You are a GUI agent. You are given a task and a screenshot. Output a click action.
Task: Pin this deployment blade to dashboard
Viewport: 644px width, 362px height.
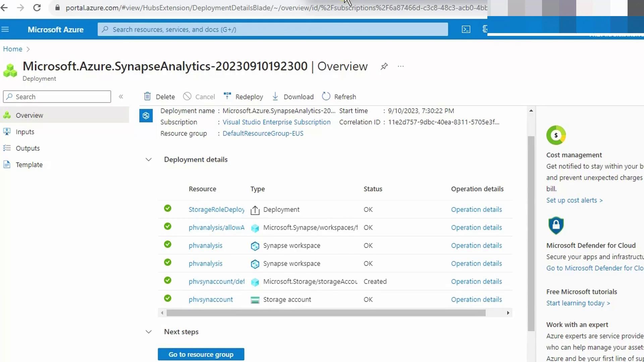384,66
